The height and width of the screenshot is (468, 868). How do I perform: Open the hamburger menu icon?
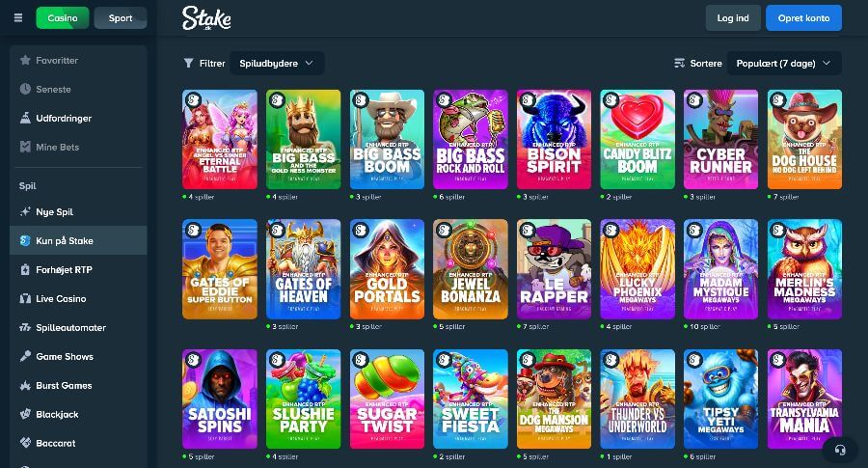point(18,17)
